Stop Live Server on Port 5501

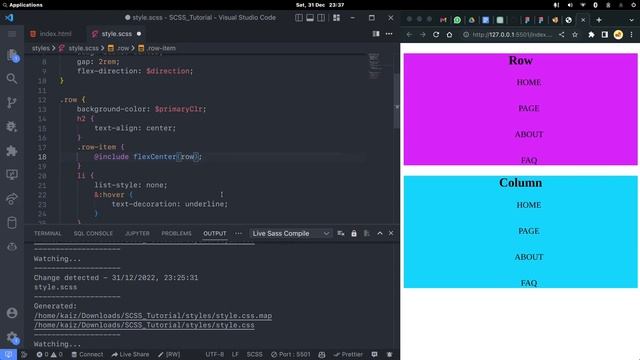(x=291, y=354)
